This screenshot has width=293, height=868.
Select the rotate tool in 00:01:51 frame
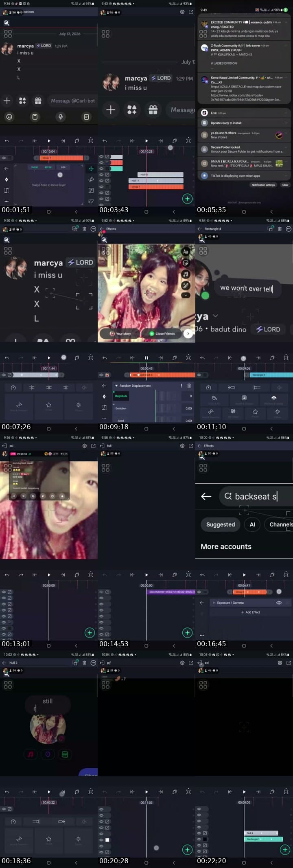91,180
